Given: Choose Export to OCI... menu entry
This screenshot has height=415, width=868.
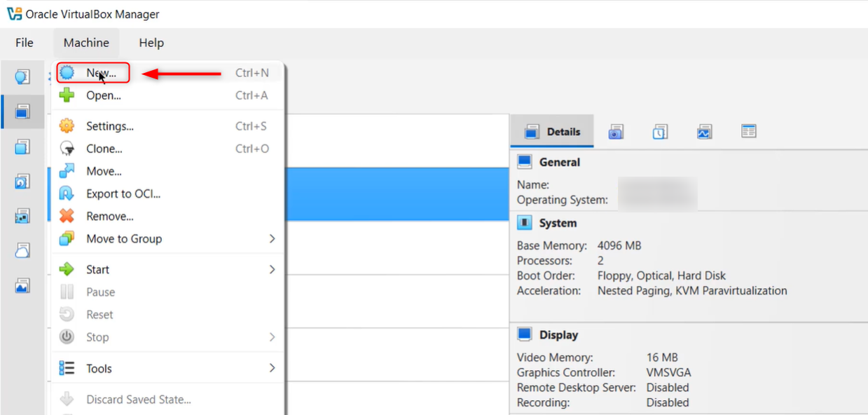Looking at the screenshot, I should pyautogui.click(x=167, y=193).
